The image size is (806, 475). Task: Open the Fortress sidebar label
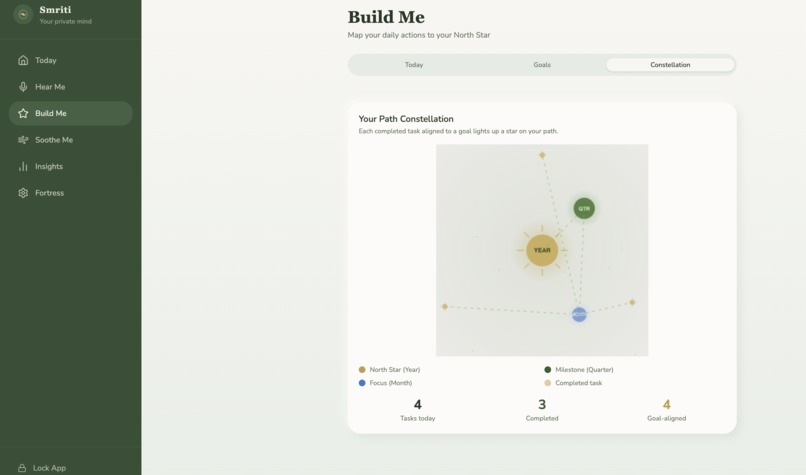tap(49, 193)
